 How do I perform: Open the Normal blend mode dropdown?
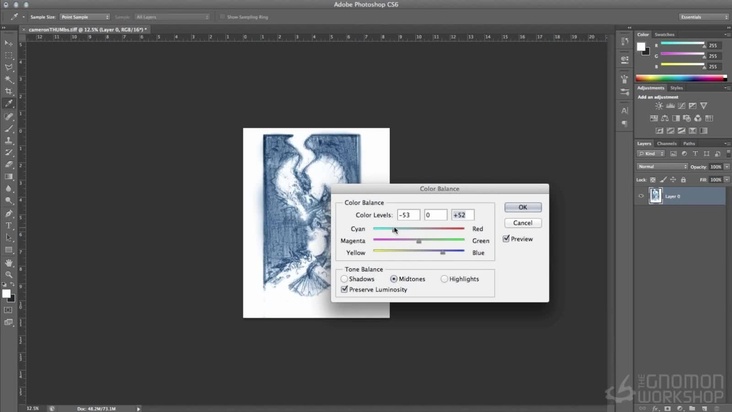pyautogui.click(x=662, y=167)
